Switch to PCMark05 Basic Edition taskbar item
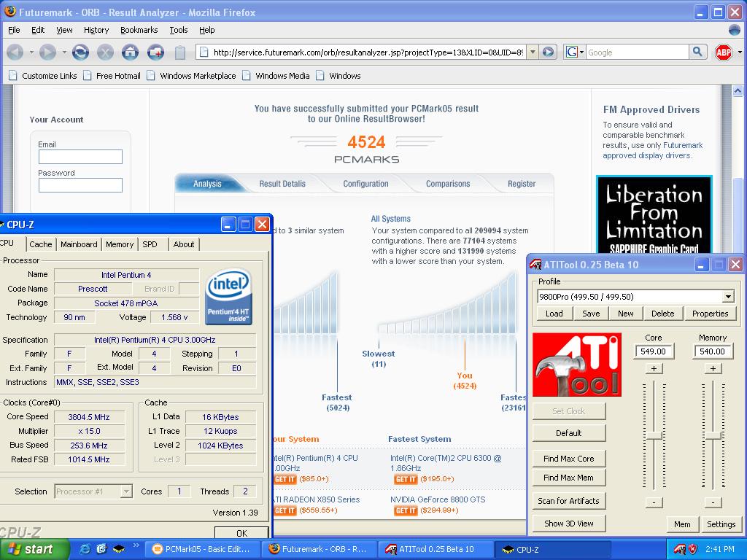 (x=202, y=549)
